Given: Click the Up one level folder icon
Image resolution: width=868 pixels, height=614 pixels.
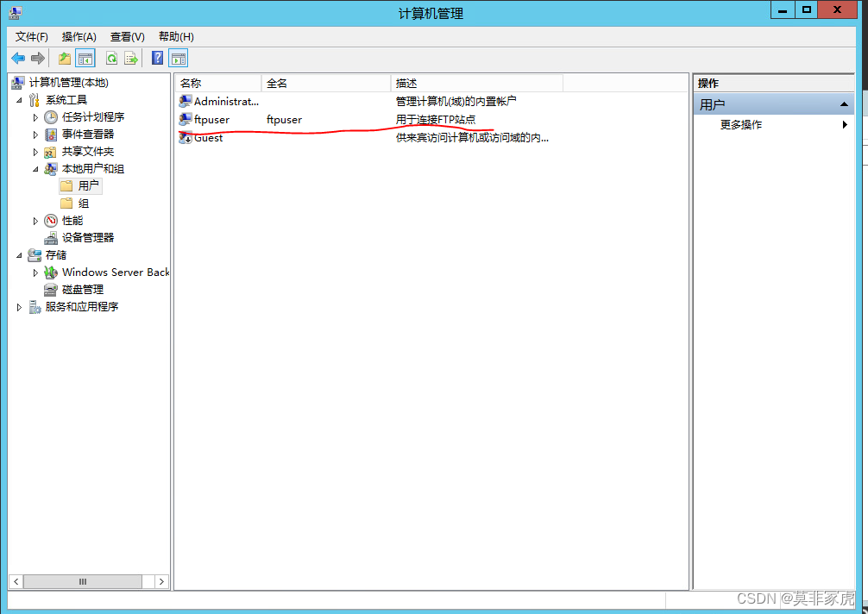Looking at the screenshot, I should [65, 59].
